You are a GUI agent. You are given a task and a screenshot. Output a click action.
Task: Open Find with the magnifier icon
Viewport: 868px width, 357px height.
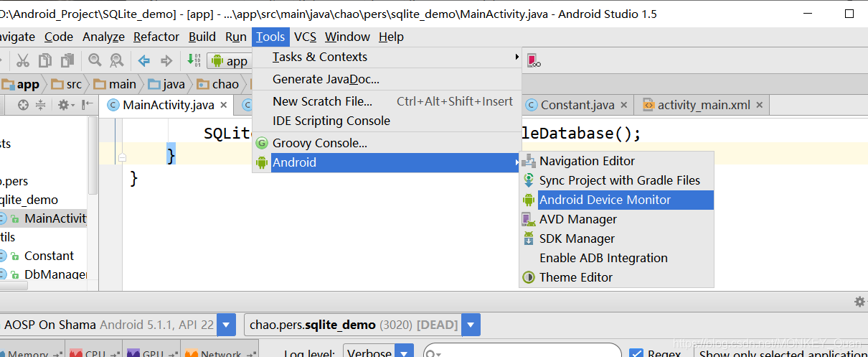(x=95, y=60)
